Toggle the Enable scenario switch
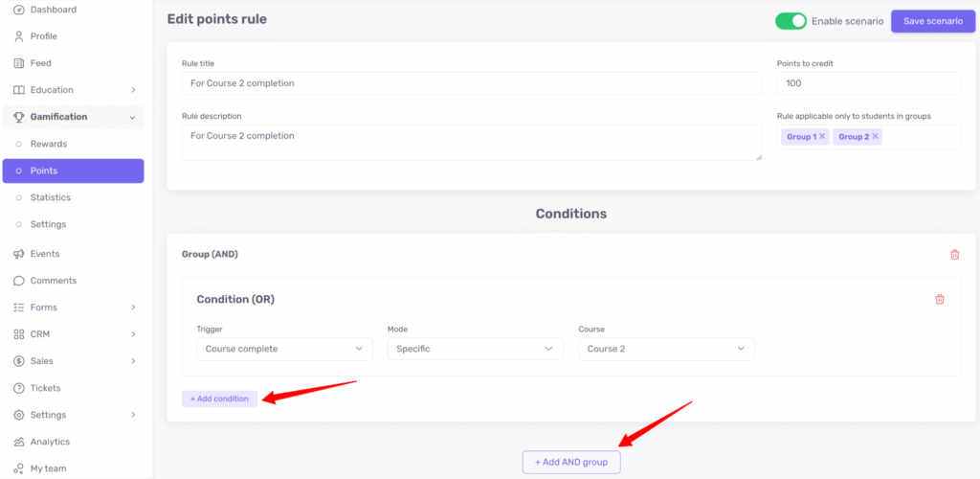This screenshot has width=980, height=479. click(791, 21)
